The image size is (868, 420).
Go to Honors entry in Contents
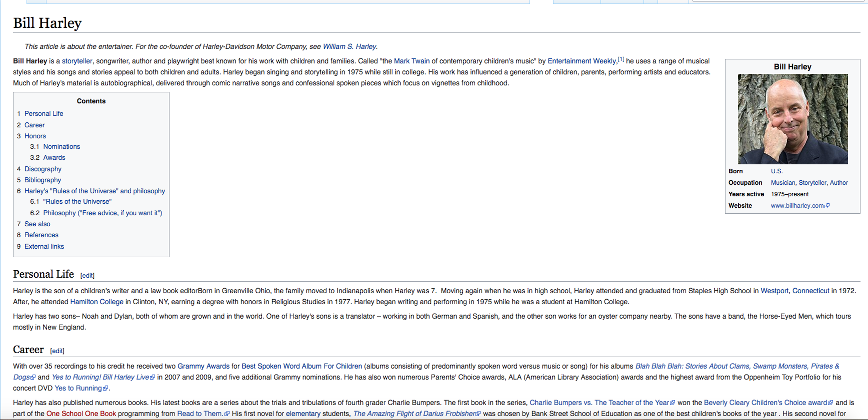(x=35, y=136)
